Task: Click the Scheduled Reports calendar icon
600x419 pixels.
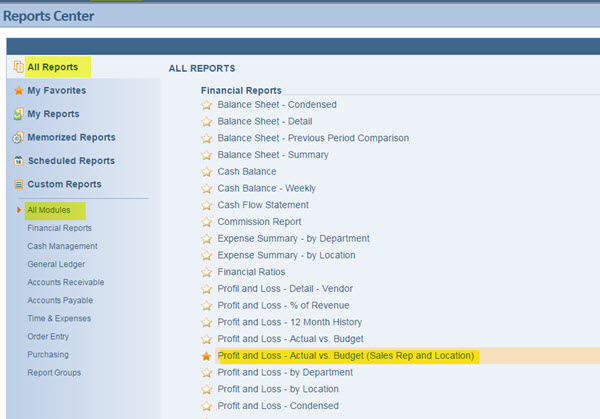Action: pos(18,161)
